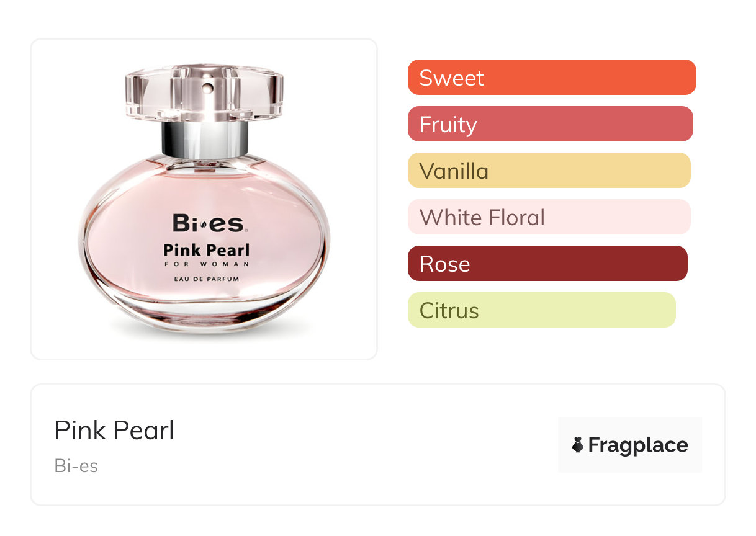This screenshot has width=756, height=536.
Task: Click the crystal cap of the bottle
Action: (204, 93)
